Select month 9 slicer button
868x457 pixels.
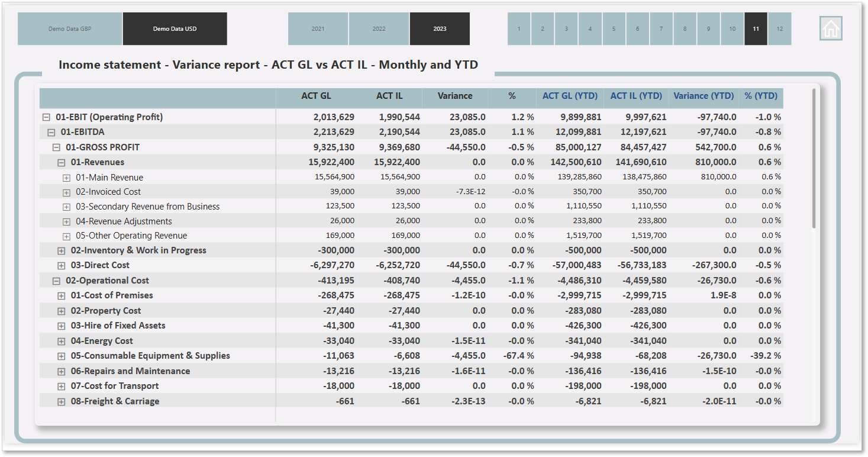click(708, 28)
